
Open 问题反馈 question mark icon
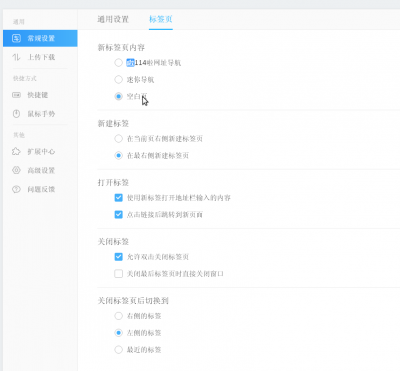pyautogui.click(x=16, y=189)
